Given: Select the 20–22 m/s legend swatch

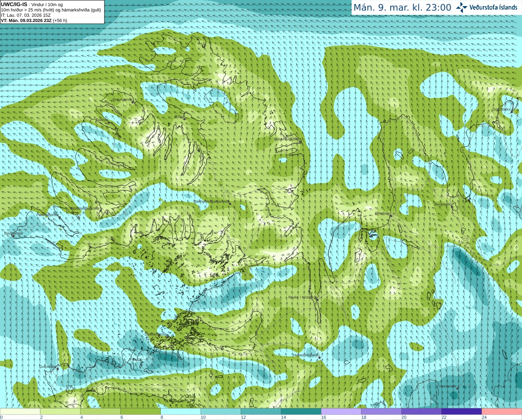Looking at the screenshot, I should 421,411.
